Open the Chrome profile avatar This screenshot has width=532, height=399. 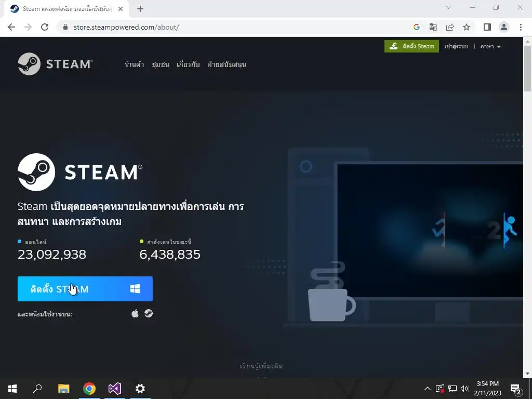click(504, 27)
